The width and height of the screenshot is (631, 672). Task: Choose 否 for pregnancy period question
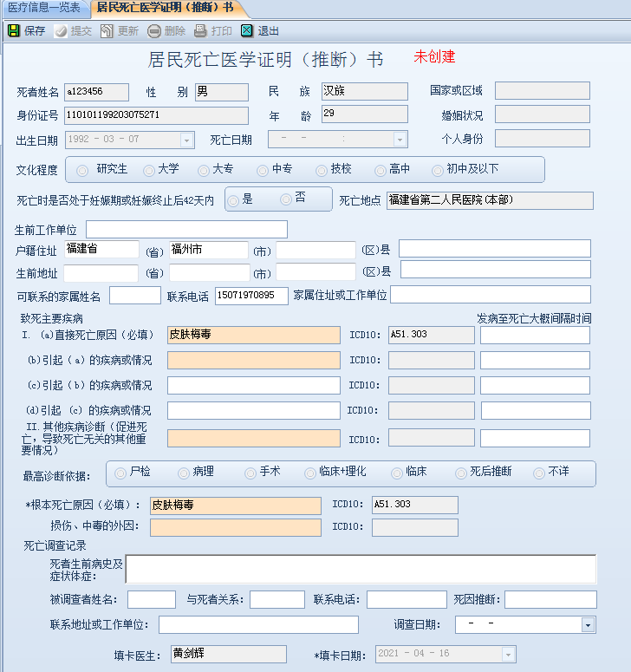(x=286, y=199)
